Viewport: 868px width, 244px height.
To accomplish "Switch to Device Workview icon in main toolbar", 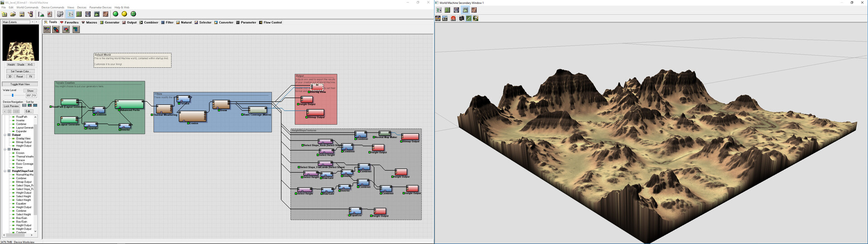I will pyautogui.click(x=71, y=14).
